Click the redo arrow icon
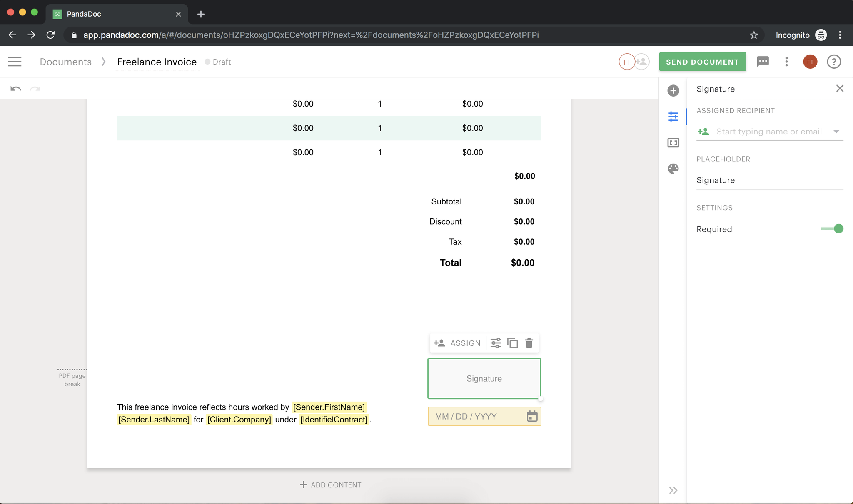853x504 pixels. point(35,88)
